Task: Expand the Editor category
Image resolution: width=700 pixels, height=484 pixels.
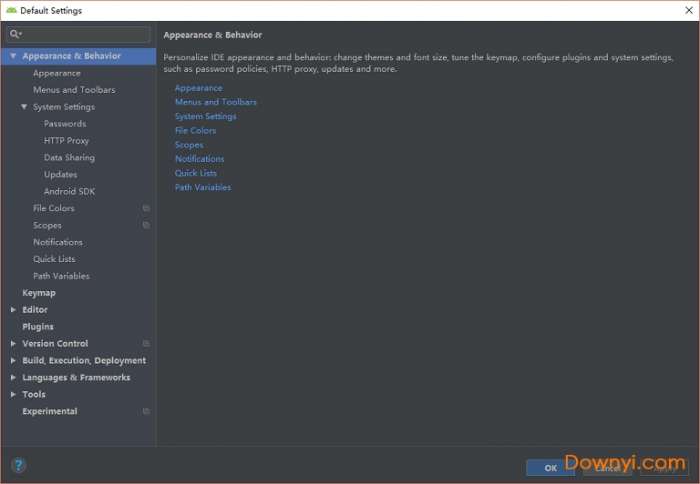Action: (13, 309)
